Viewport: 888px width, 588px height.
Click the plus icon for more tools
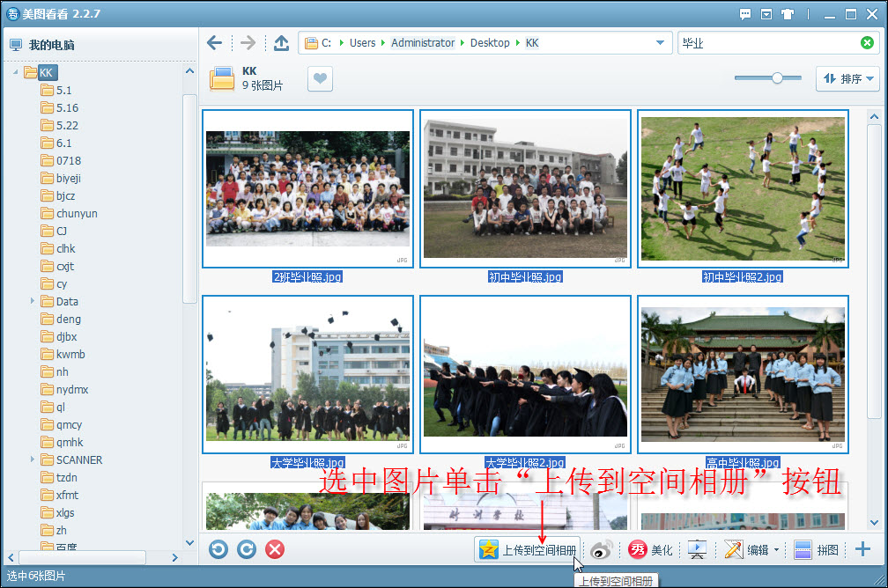[862, 549]
